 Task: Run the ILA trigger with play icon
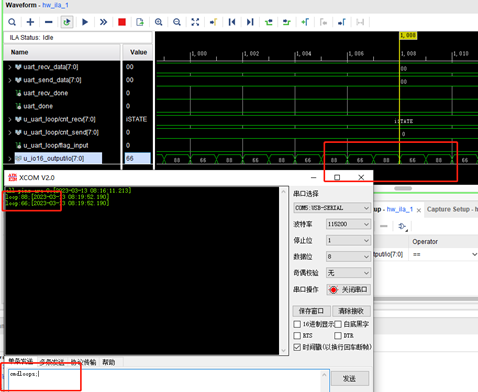[85, 22]
